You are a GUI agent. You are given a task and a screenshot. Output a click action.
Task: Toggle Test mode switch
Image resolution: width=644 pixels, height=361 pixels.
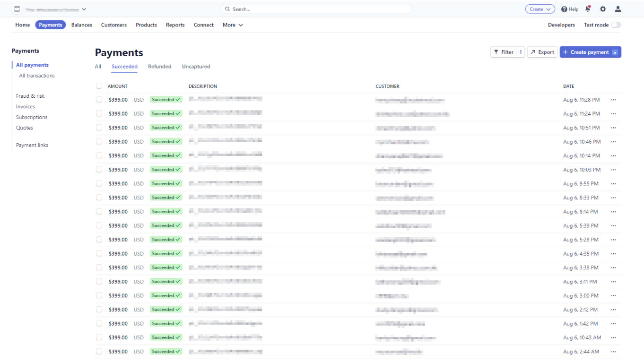tap(616, 25)
